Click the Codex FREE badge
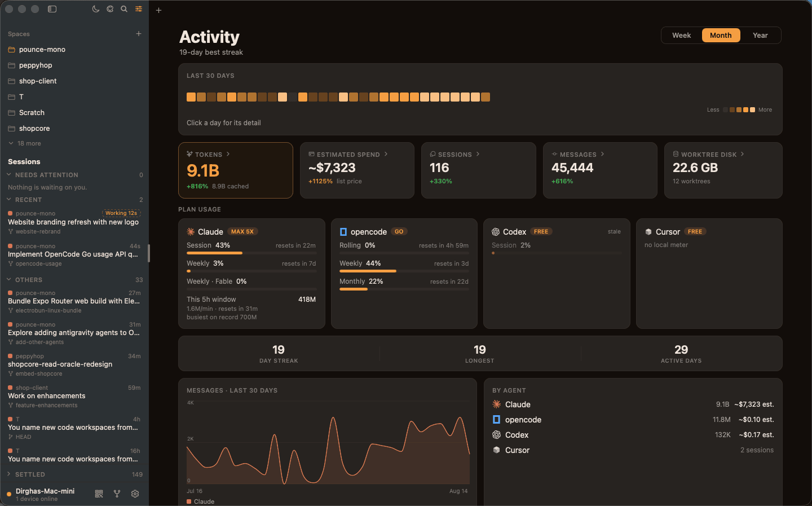This screenshot has height=506, width=812. 541,232
